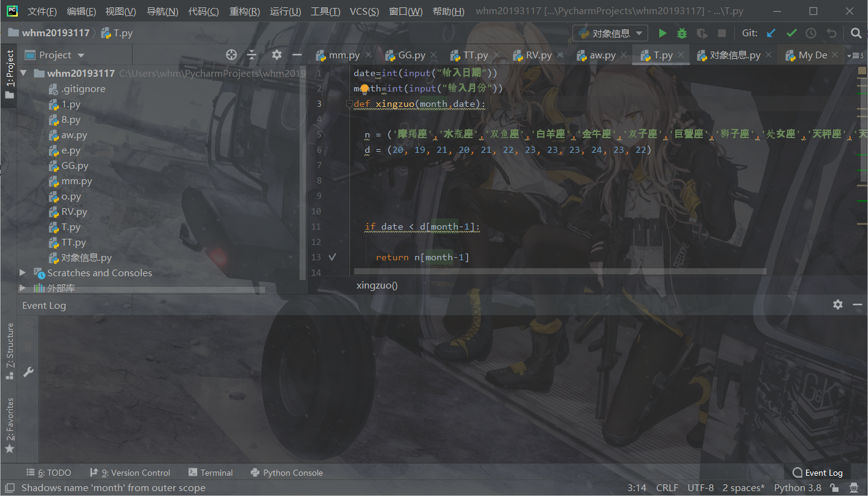
Task: Open the 2 spaces* indent settings
Action: coord(743,488)
